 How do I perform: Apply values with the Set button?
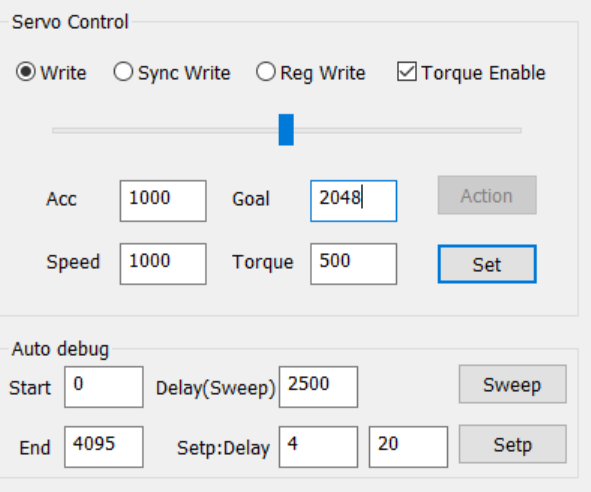coord(487,264)
